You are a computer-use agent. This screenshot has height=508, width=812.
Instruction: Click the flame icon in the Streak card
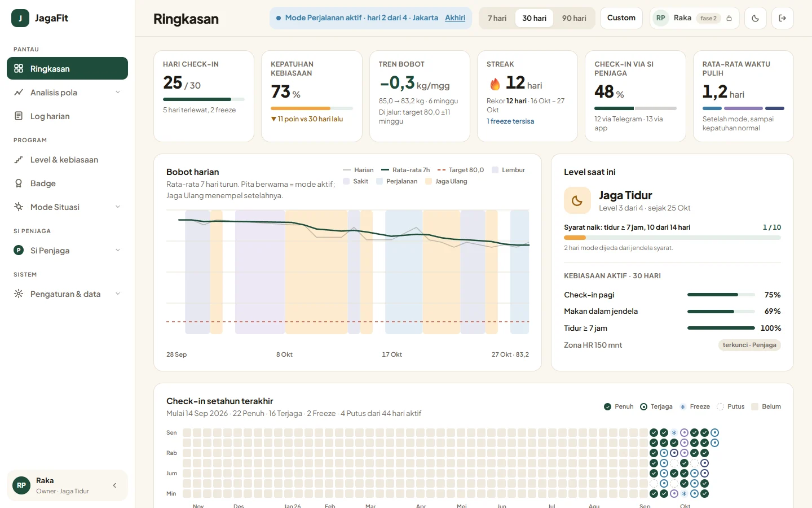[495, 84]
